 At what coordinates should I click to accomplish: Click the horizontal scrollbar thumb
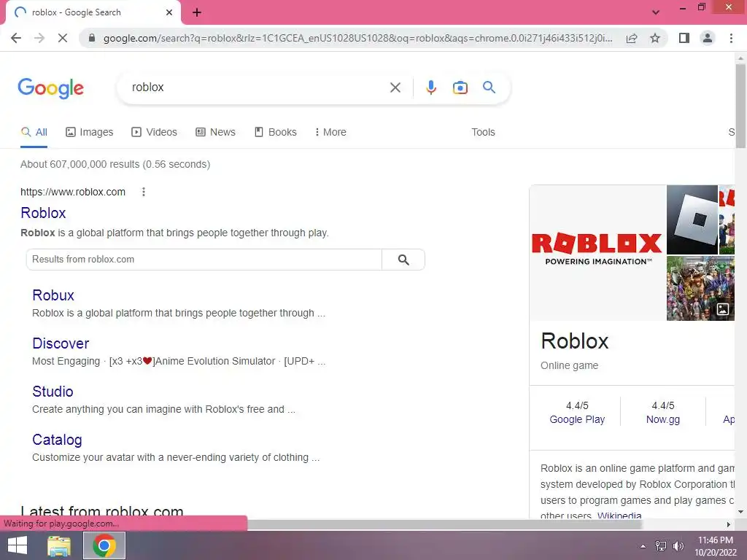point(445,524)
